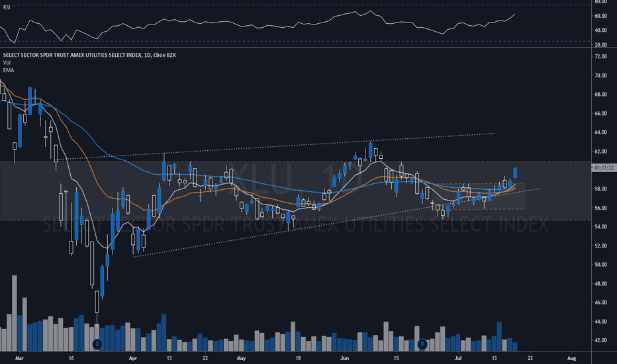Click the Apr label on time axis

(133, 358)
